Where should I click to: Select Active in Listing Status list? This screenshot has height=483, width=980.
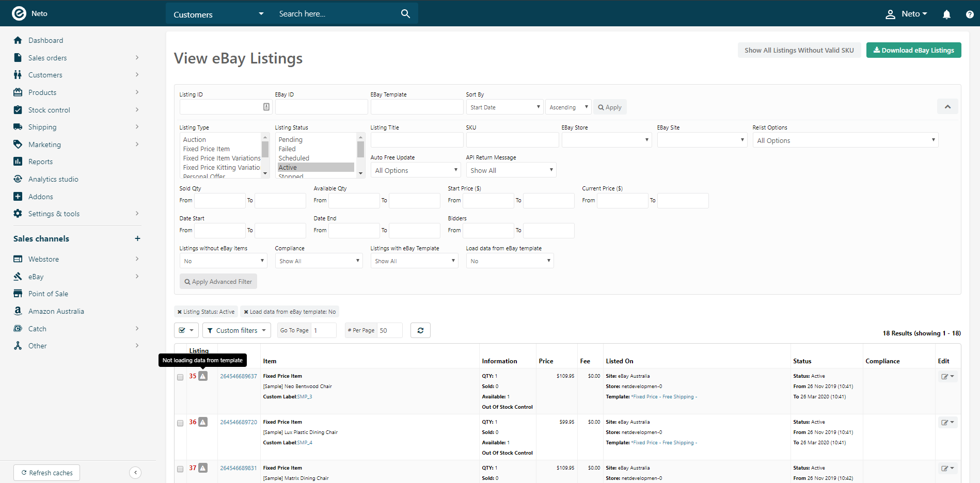tap(316, 167)
